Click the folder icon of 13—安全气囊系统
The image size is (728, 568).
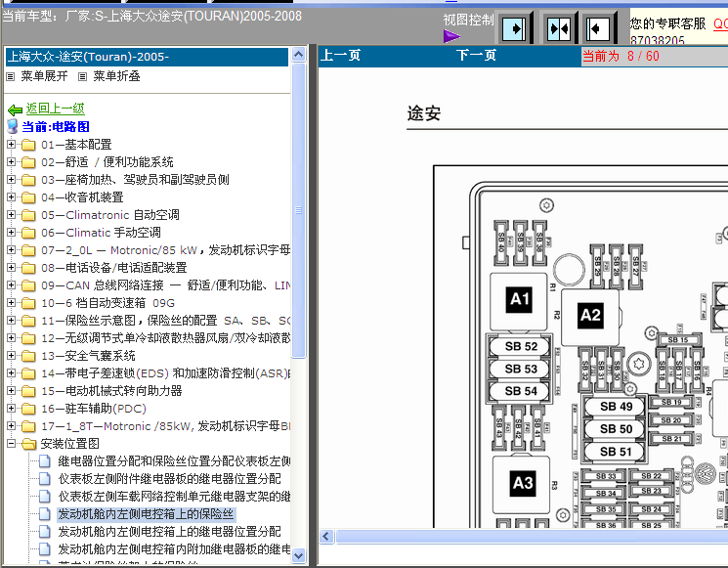[28, 356]
